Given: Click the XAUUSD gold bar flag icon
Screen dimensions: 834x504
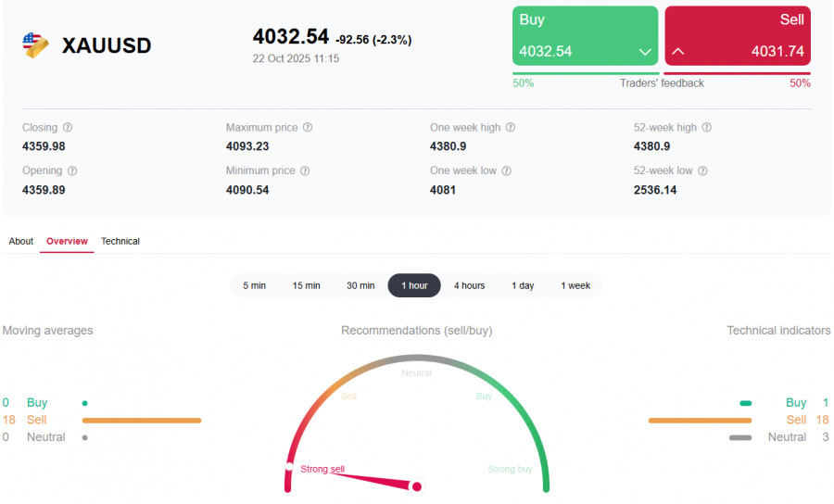Looking at the screenshot, I should (x=35, y=45).
